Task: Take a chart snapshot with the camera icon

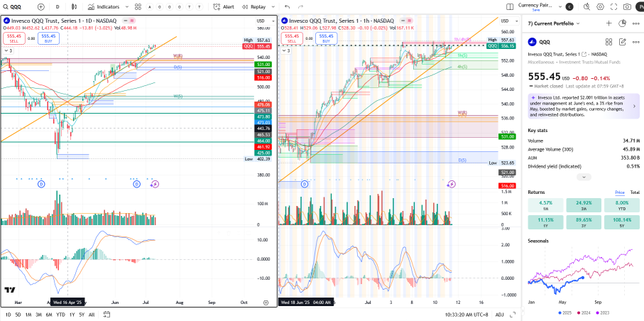Action: (627, 7)
